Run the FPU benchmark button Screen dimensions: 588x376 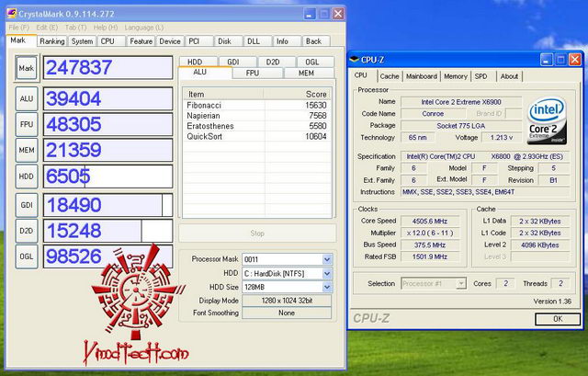27,124
